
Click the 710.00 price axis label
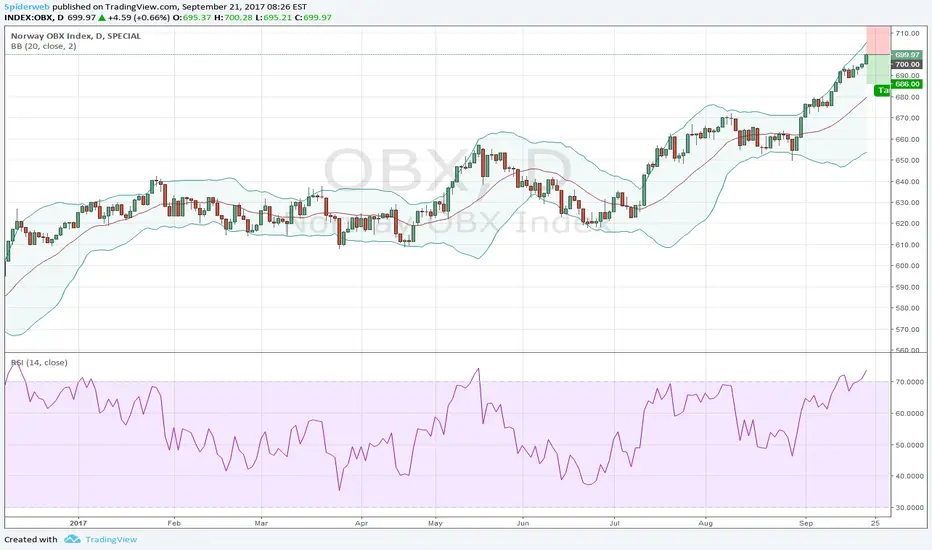click(x=908, y=33)
